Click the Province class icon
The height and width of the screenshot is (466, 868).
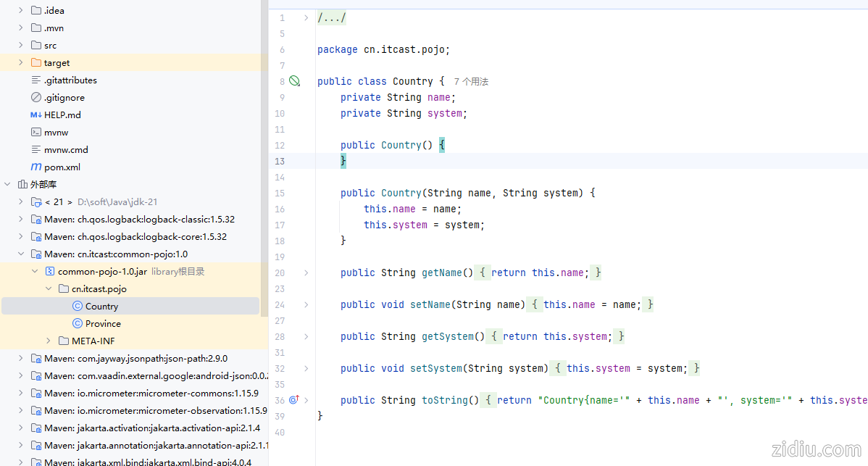click(78, 323)
